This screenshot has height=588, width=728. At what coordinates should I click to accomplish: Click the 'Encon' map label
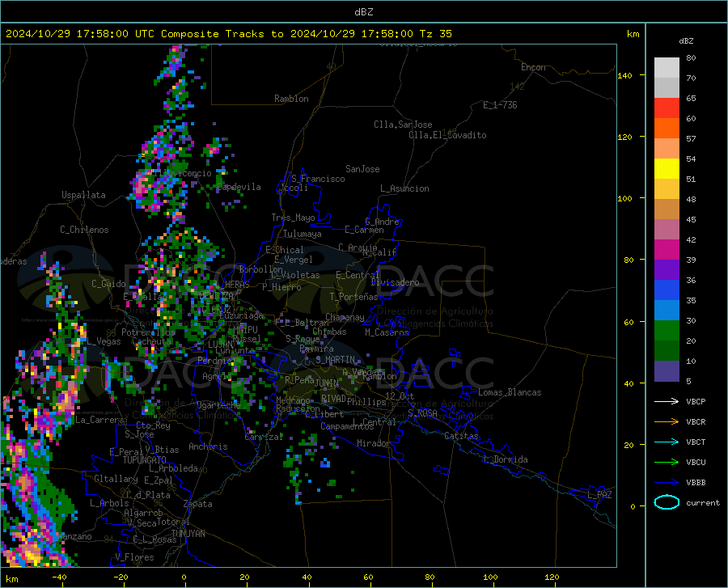pos(533,67)
